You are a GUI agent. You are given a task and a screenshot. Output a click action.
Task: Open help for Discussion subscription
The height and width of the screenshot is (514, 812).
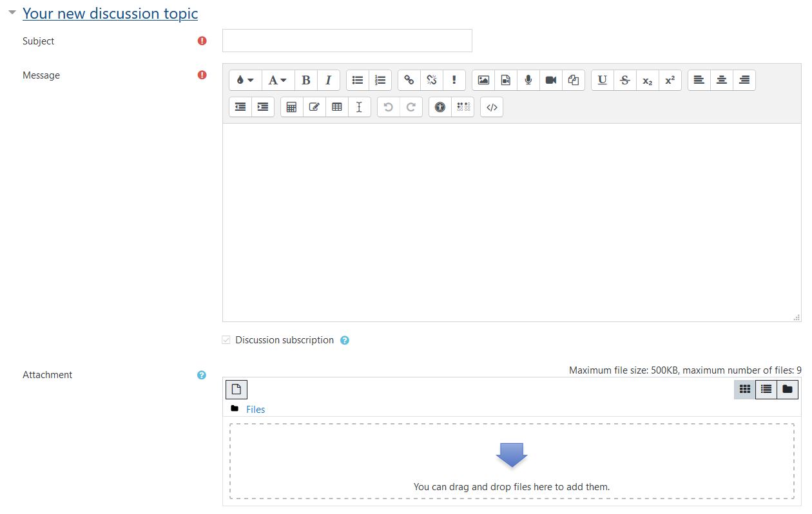pos(345,340)
